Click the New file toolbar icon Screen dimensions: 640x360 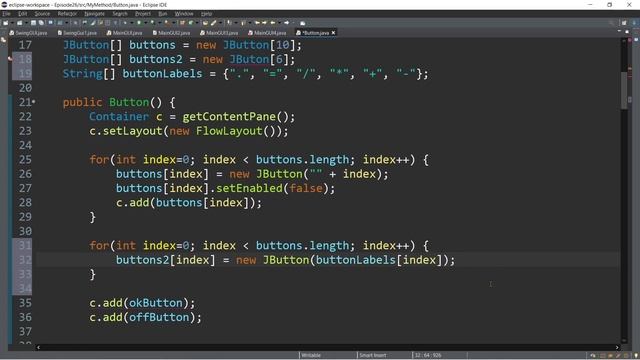pos(5,23)
